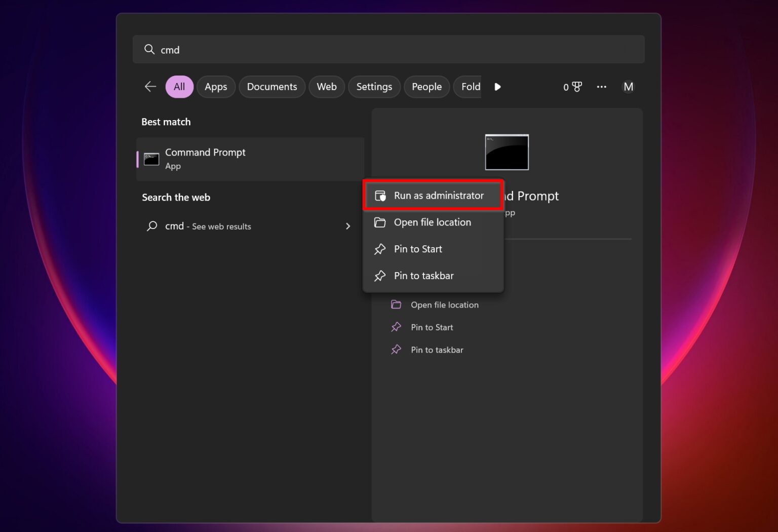The height and width of the screenshot is (532, 778).
Task: Select the People search category
Action: (426, 87)
